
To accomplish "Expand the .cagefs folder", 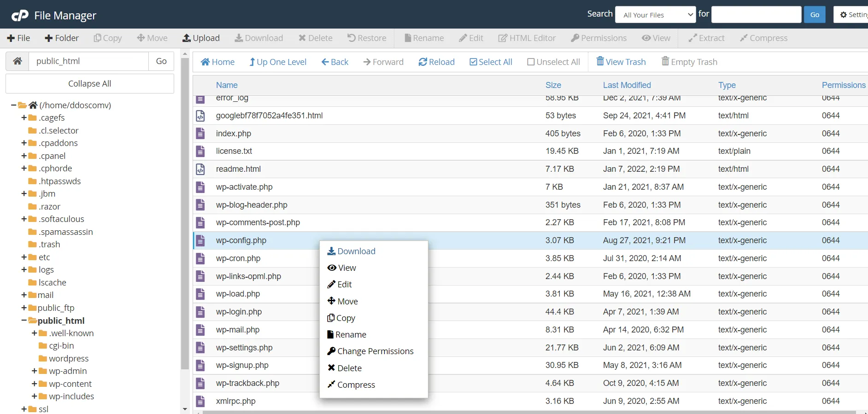I will pyautogui.click(x=24, y=117).
